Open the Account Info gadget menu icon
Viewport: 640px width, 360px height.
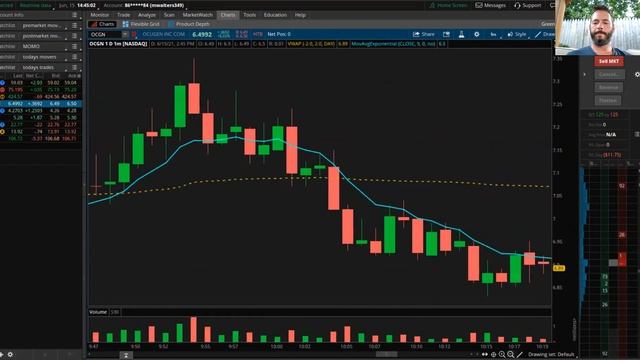74,15
